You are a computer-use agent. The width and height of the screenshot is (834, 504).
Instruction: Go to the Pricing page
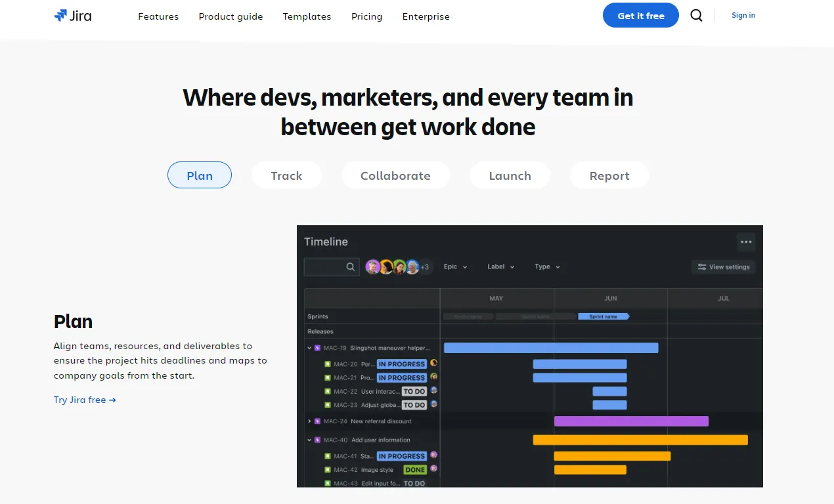pyautogui.click(x=366, y=16)
